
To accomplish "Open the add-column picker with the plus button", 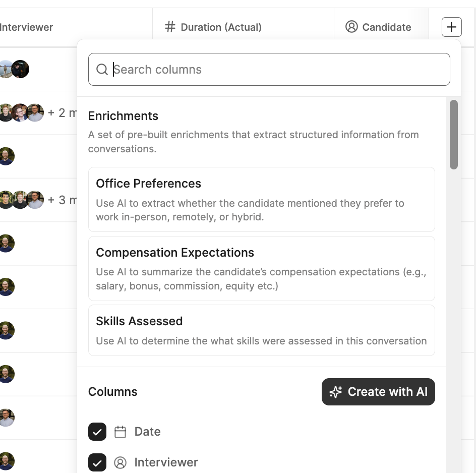I will pos(451,27).
